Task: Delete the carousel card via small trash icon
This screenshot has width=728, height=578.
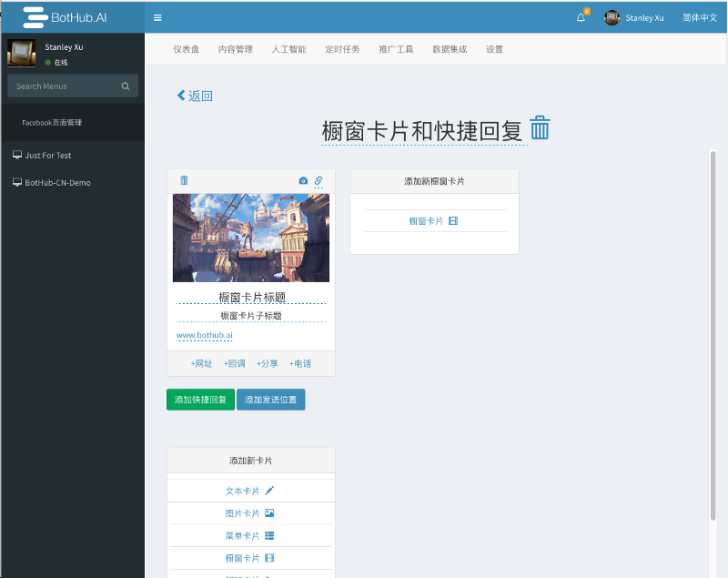Action: click(185, 180)
